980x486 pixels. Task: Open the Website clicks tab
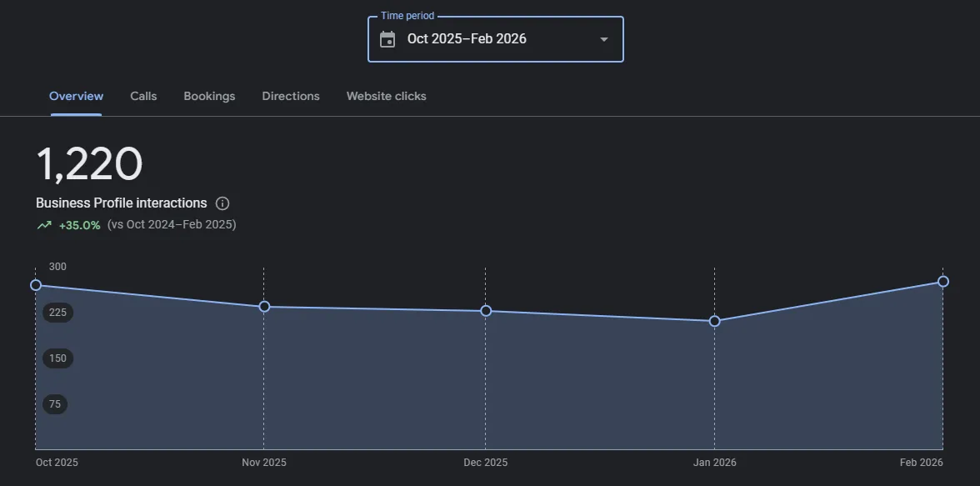coord(386,97)
